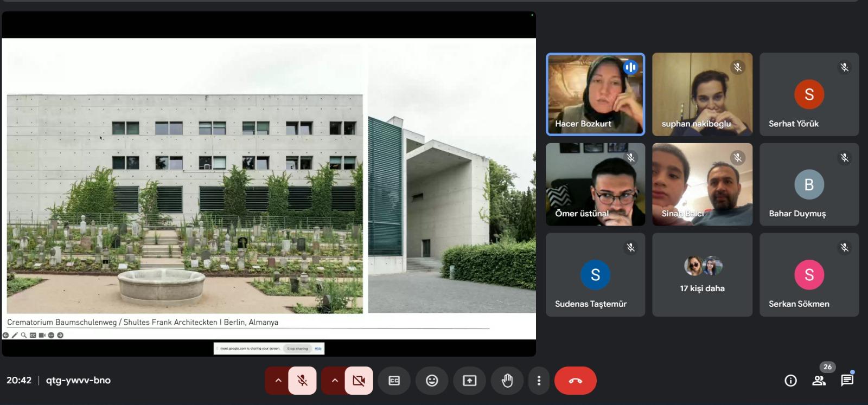Select Sinan Balcı's video tile

tap(702, 184)
